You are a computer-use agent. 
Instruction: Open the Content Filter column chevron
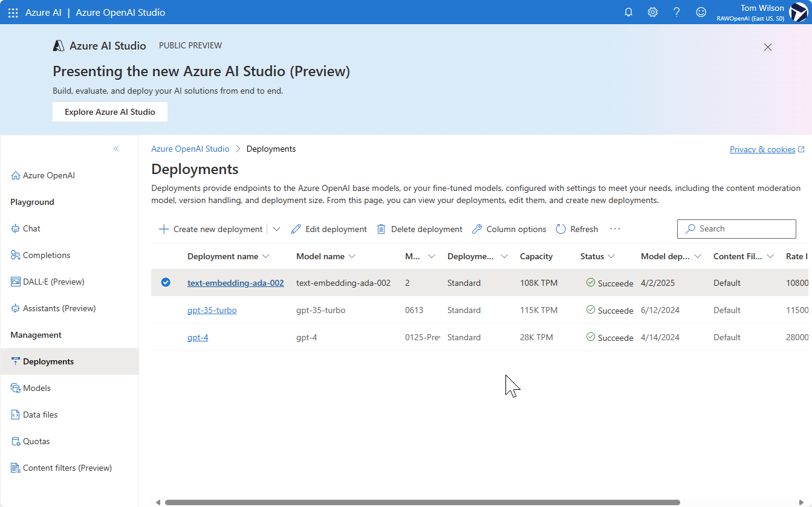[770, 256]
